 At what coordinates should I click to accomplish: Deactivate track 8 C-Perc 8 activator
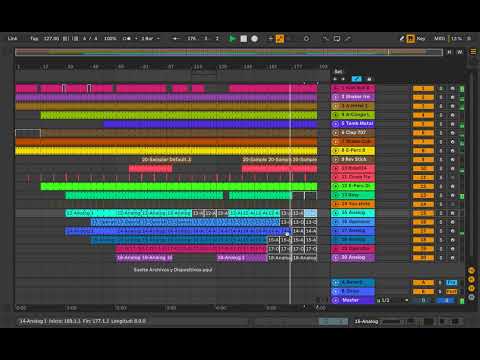point(423,150)
